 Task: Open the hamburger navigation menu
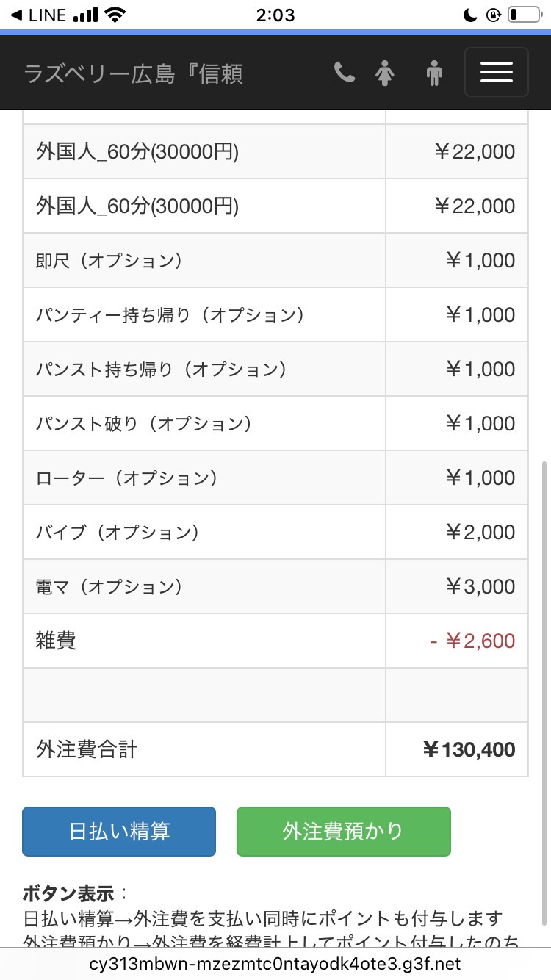coord(496,72)
